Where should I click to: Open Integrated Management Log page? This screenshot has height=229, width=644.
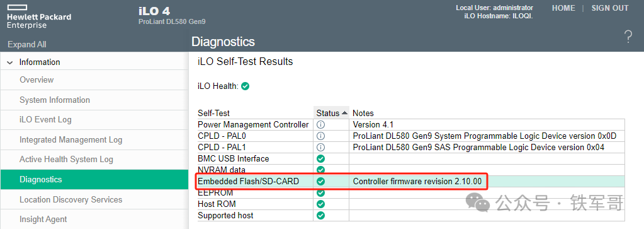(x=71, y=139)
